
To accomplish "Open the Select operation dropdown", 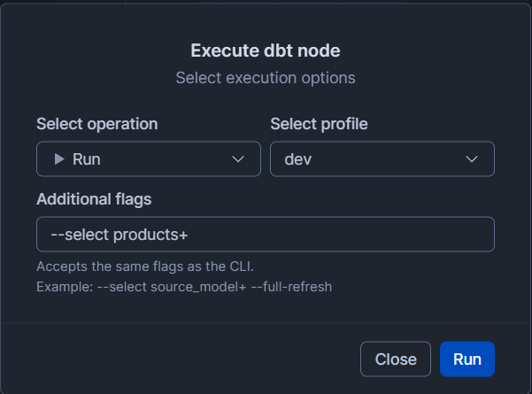I will click(x=149, y=158).
